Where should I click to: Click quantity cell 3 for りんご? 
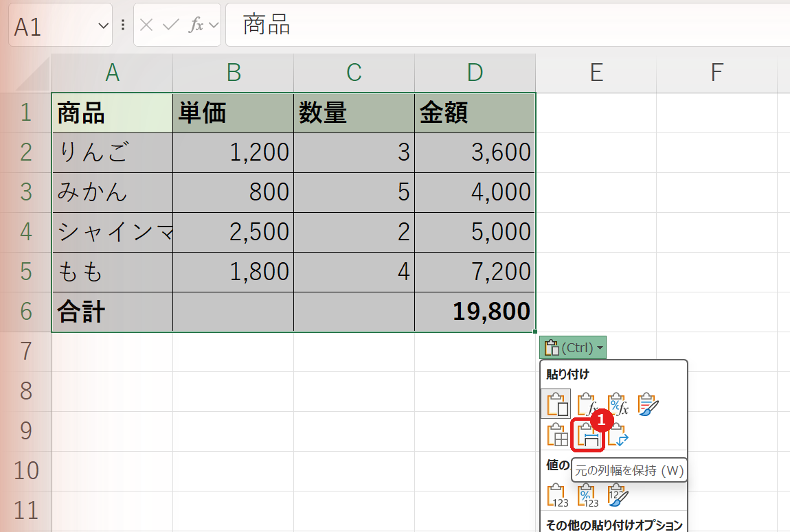[354, 152]
